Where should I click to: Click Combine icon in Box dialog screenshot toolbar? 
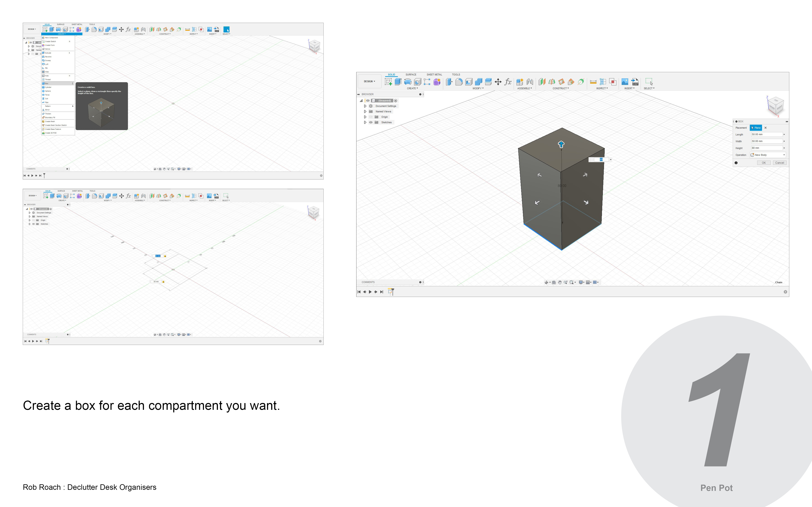point(479,82)
